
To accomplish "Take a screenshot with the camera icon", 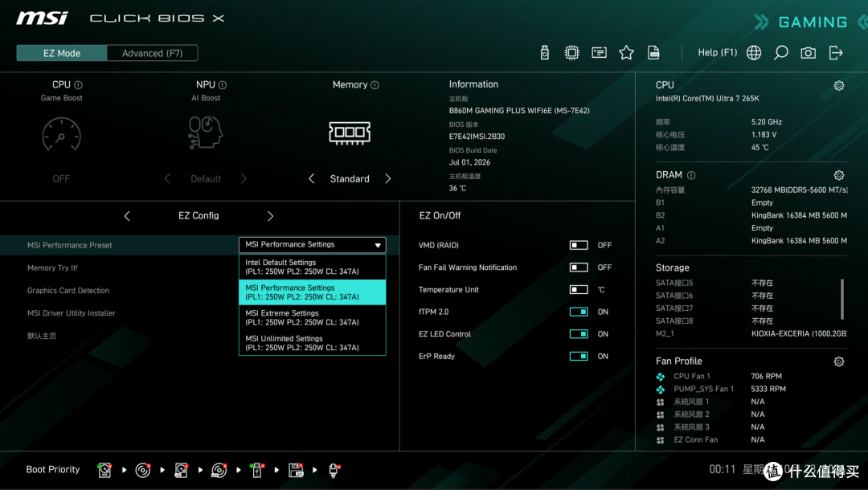I will click(x=809, y=52).
